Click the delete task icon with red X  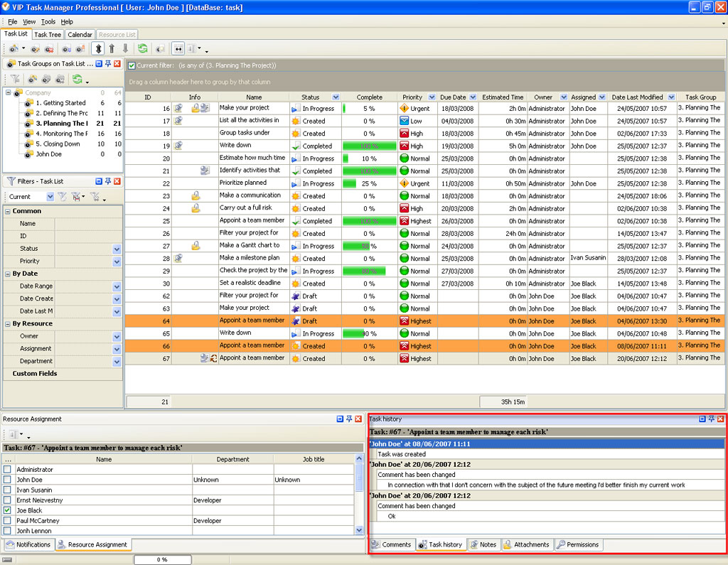tap(49, 49)
